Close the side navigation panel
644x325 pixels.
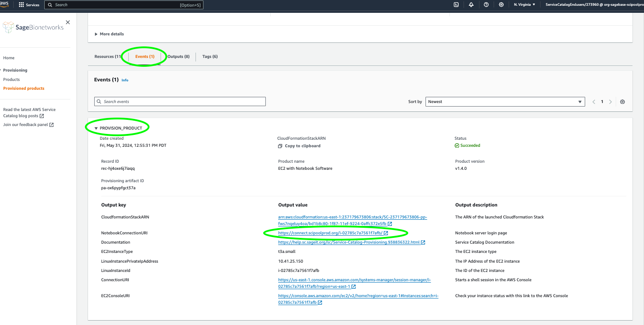[x=68, y=22]
